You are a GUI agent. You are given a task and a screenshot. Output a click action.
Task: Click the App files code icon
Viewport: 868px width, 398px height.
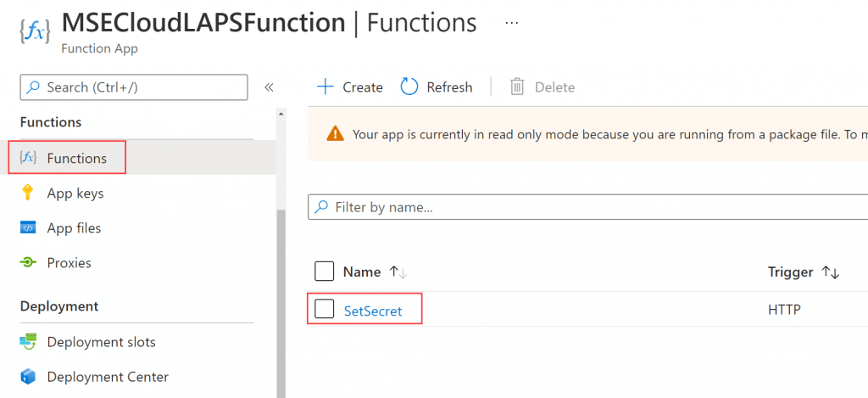click(28, 227)
